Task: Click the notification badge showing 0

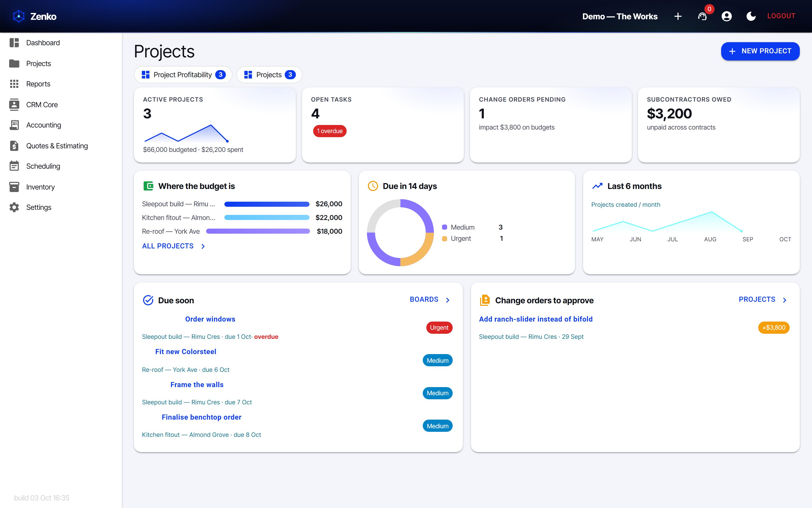Action: tap(709, 9)
